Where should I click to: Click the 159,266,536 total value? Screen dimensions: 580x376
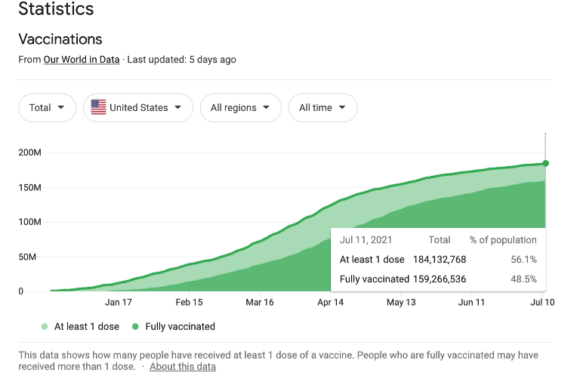[439, 279]
